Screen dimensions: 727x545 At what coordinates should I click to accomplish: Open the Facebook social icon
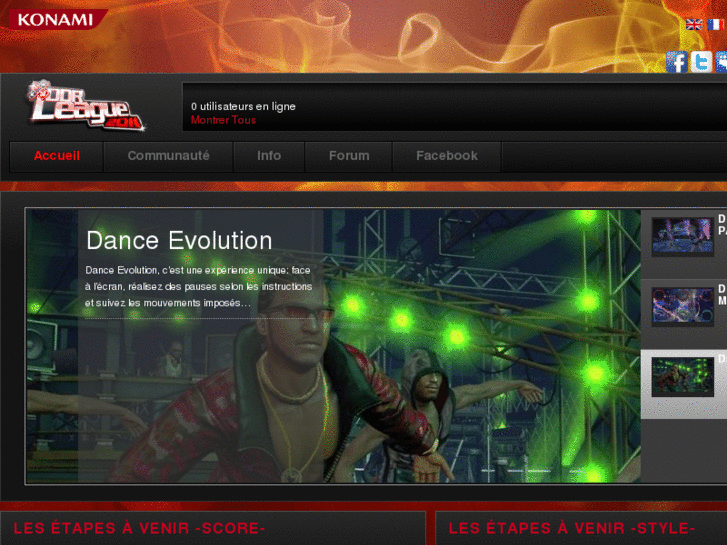click(x=676, y=62)
